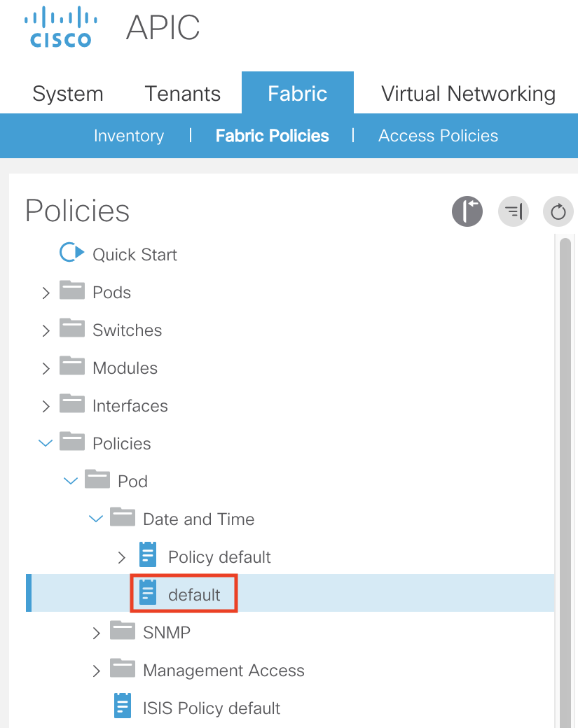Click the navigation pane collapse icon
The width and height of the screenshot is (578, 728).
click(x=467, y=211)
